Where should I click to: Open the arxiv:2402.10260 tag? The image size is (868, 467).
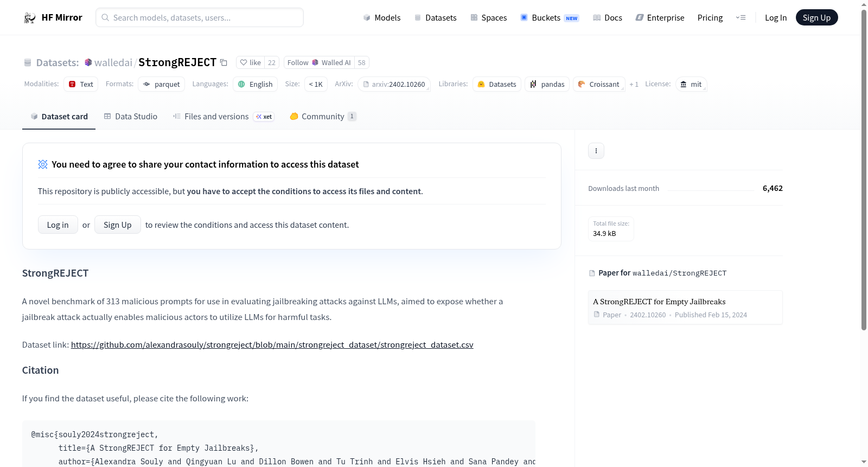point(394,84)
